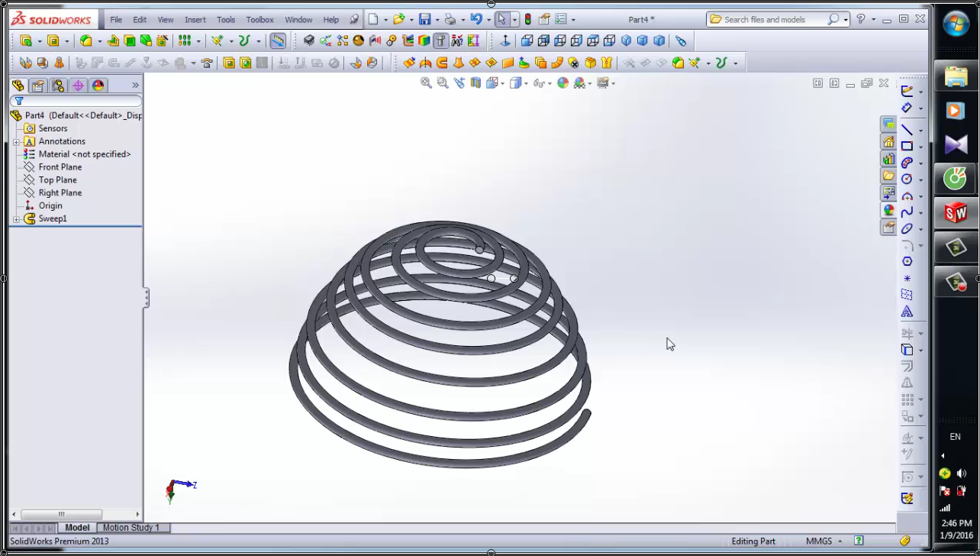The width and height of the screenshot is (980, 556).
Task: Click the Rebuild traffic light icon
Action: (527, 19)
